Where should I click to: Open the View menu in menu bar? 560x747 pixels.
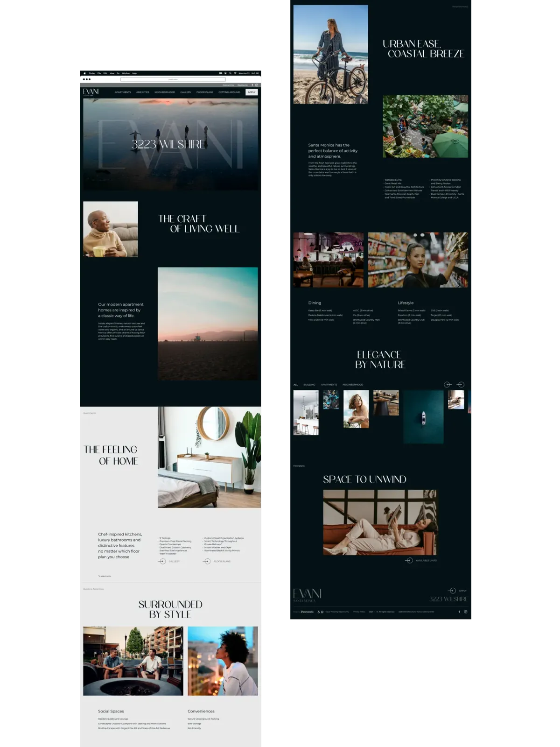click(x=112, y=73)
